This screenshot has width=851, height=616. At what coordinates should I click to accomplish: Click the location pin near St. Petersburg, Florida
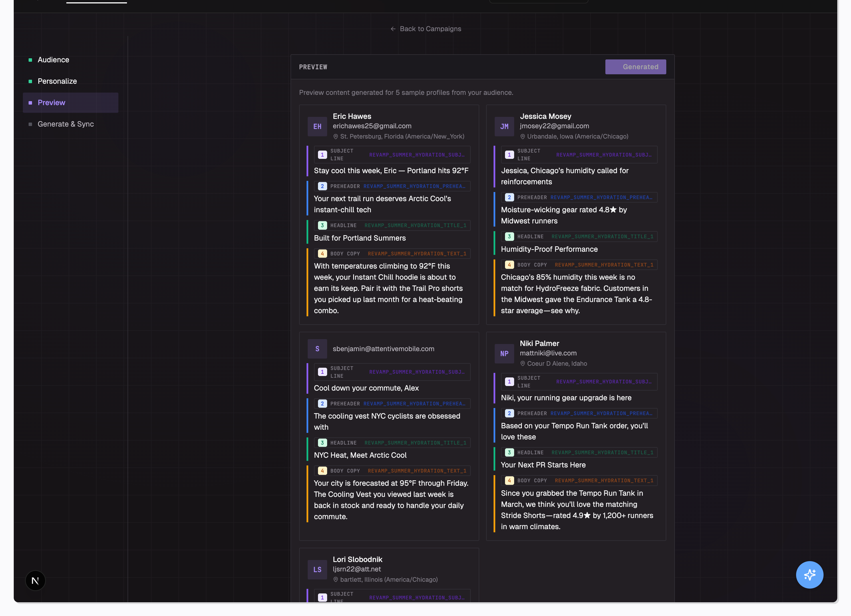pos(335,137)
